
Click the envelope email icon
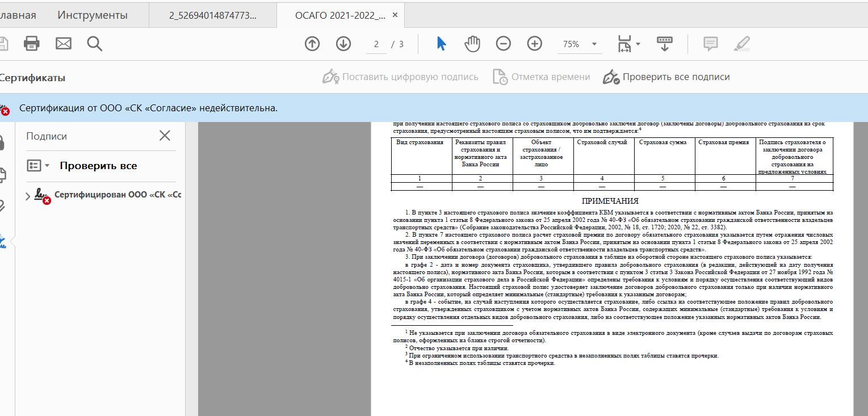63,44
